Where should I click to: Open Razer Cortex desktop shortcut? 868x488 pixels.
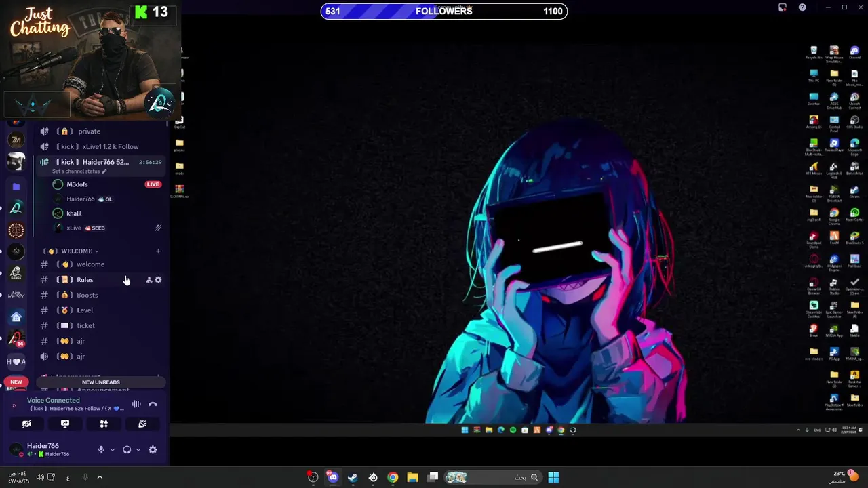pos(854,215)
